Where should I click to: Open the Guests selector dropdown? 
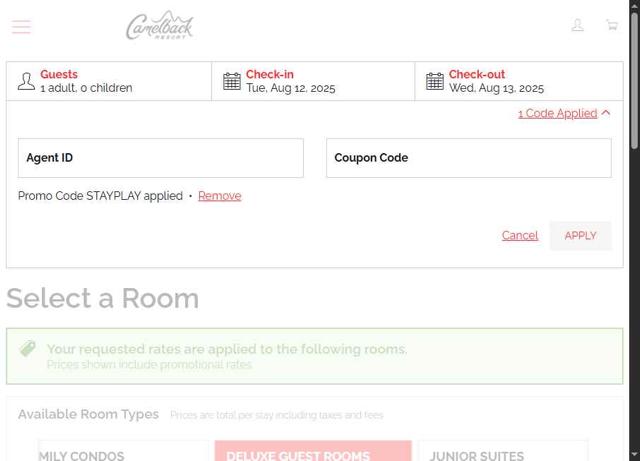tap(109, 81)
